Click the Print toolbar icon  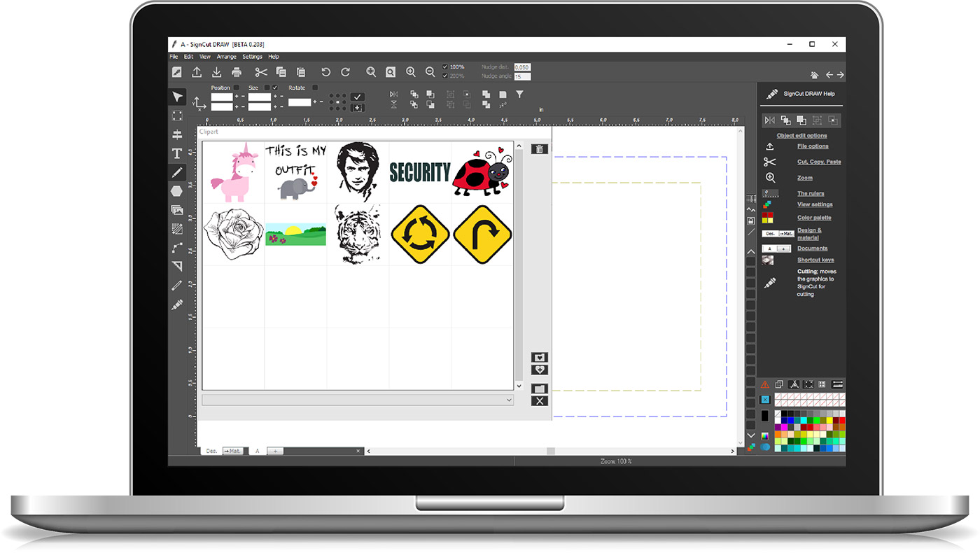point(237,72)
